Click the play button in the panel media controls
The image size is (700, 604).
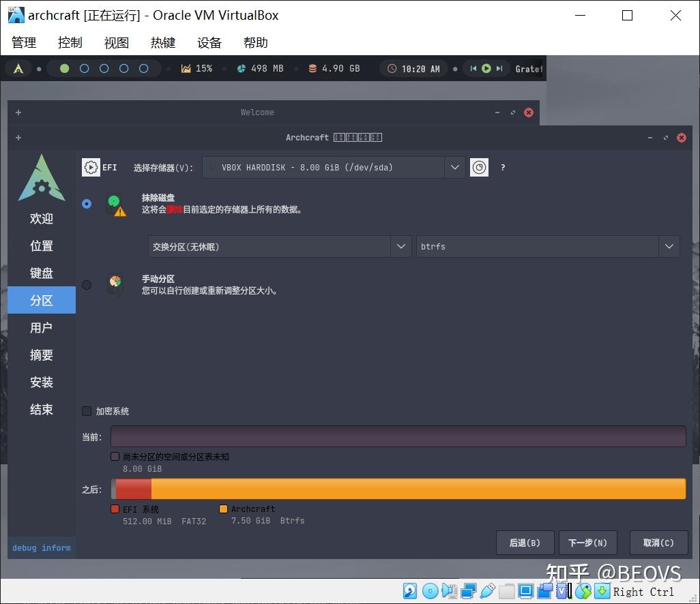(x=486, y=68)
